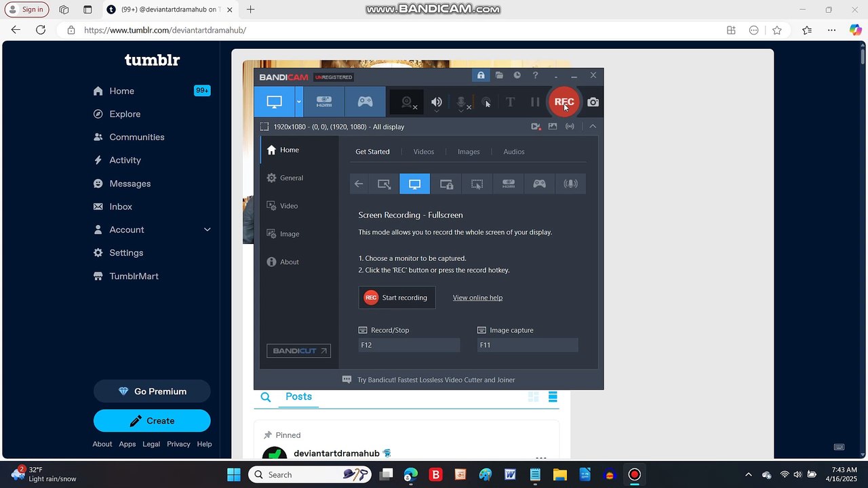Select rectangle area recording mode icon
Viewport: 868px width, 488px height.
pos(384,184)
